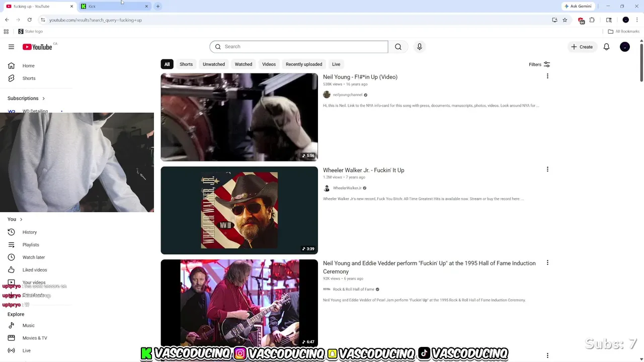
Task: Open All Bookmarks folder
Action: [624, 31]
